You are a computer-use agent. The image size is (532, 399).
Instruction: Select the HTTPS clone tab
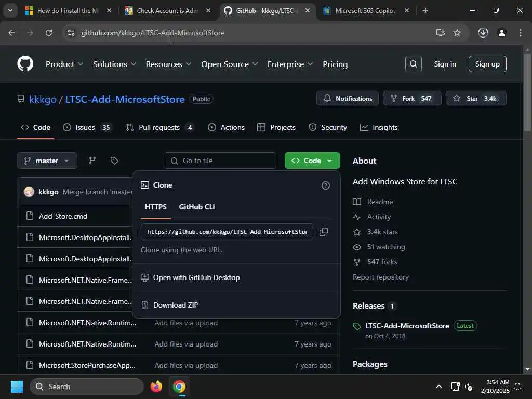156,207
